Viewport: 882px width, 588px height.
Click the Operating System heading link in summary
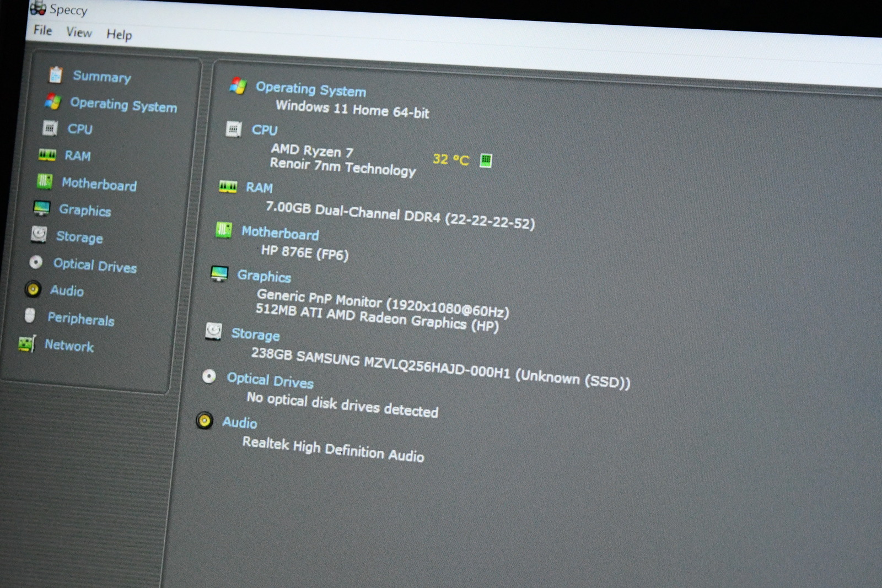[311, 89]
